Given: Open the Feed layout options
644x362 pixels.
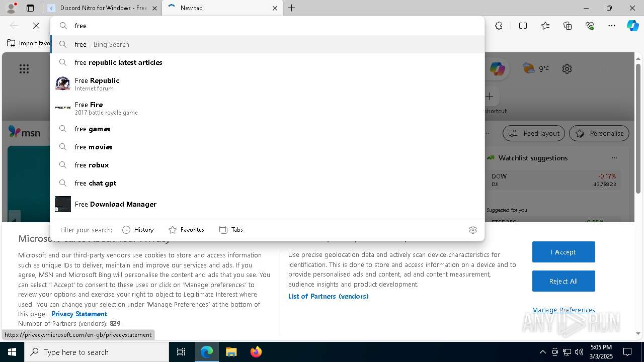Looking at the screenshot, I should [x=534, y=133].
